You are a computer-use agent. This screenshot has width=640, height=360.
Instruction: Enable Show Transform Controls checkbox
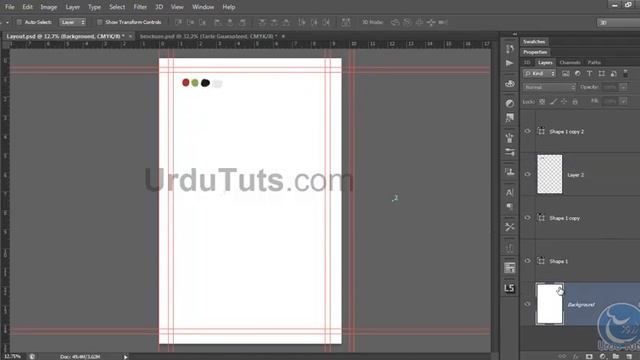(x=99, y=22)
